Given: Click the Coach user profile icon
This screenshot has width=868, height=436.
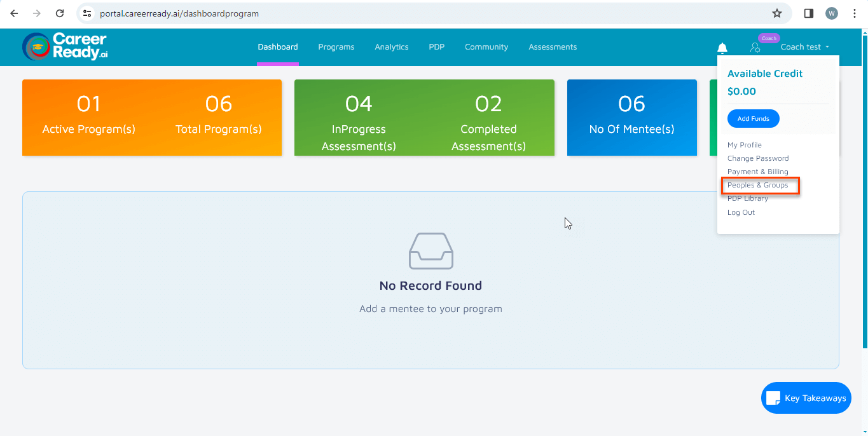Looking at the screenshot, I should pos(755,48).
